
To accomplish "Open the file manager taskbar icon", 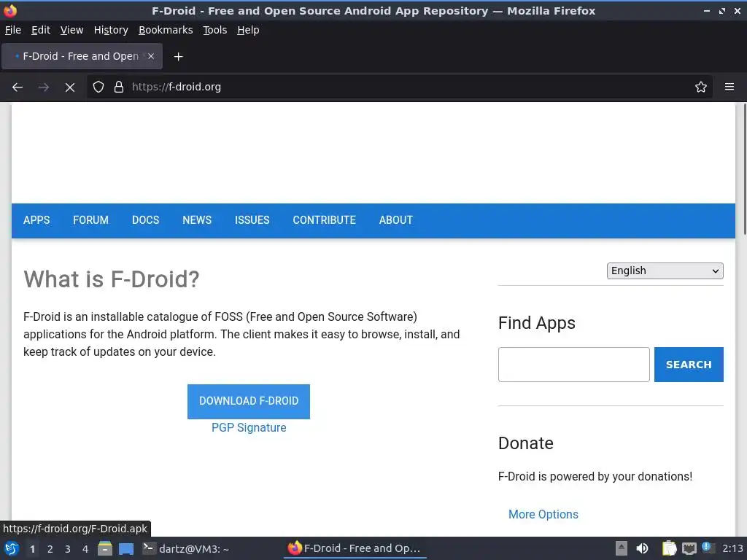I will (105, 548).
